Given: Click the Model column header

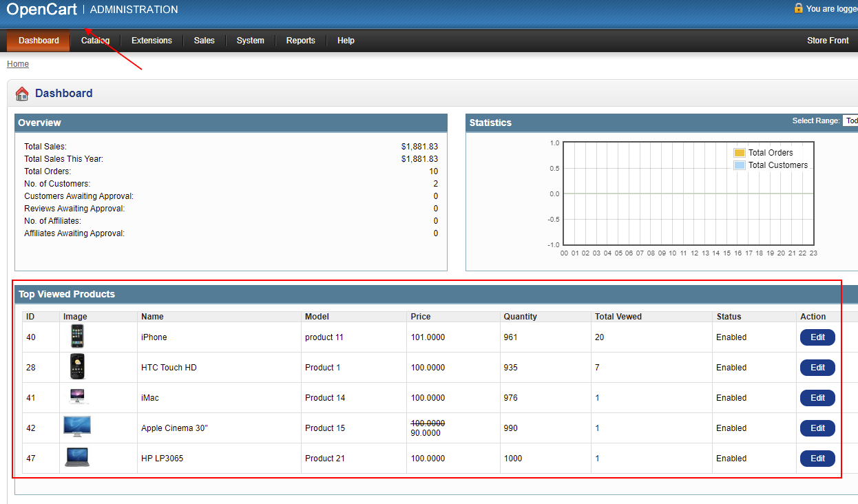Looking at the screenshot, I should [317, 317].
